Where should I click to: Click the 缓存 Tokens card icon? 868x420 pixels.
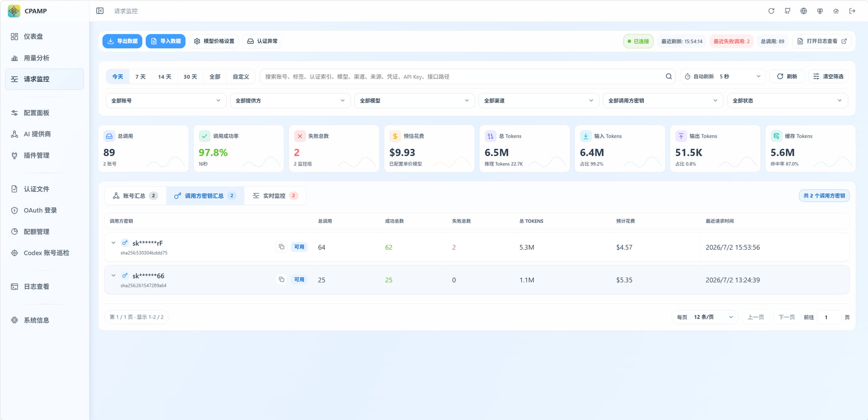click(x=776, y=136)
